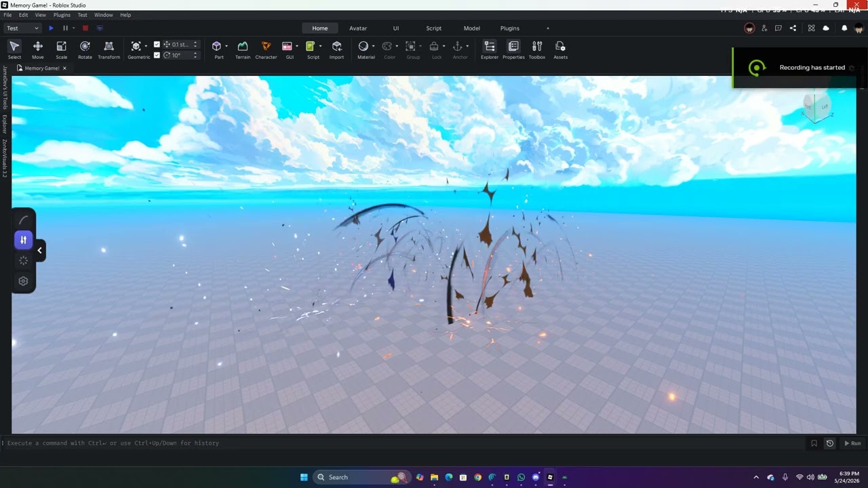Close the Memory Game! document tab

coord(64,68)
